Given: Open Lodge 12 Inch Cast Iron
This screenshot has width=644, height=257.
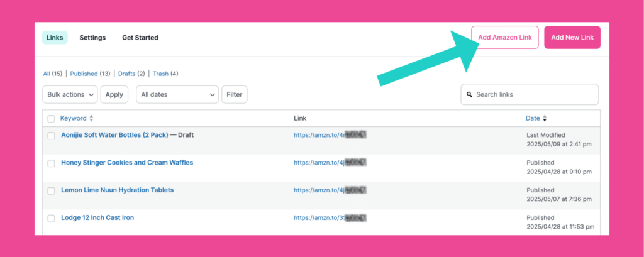Looking at the screenshot, I should (x=97, y=217).
